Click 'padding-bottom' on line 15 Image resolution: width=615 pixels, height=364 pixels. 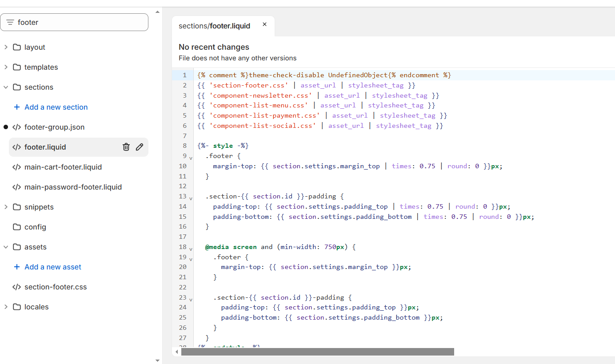point(241,217)
